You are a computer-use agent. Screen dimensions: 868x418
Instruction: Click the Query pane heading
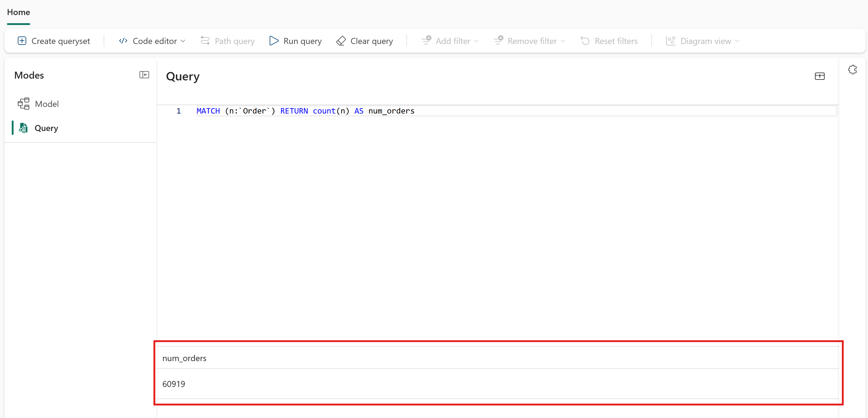183,76
